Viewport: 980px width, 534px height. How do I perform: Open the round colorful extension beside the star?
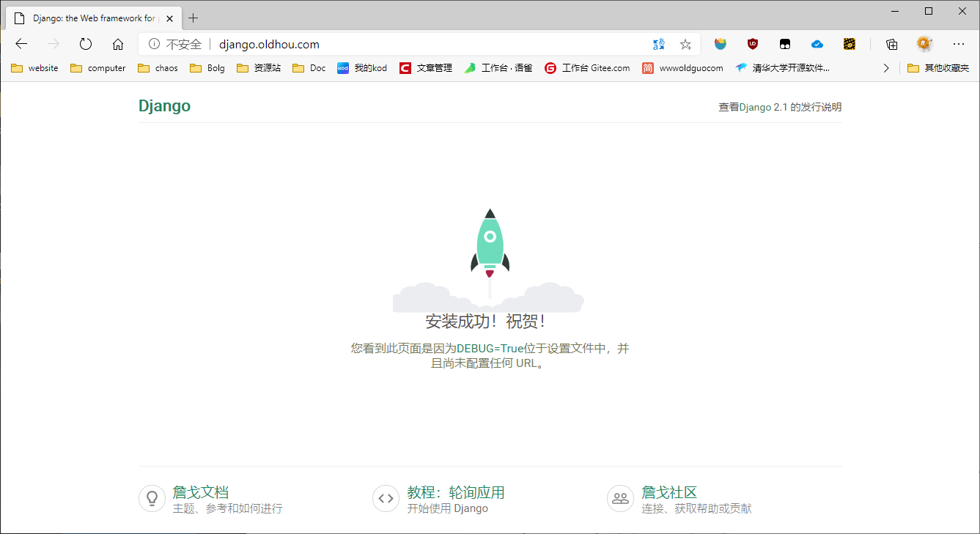click(721, 44)
